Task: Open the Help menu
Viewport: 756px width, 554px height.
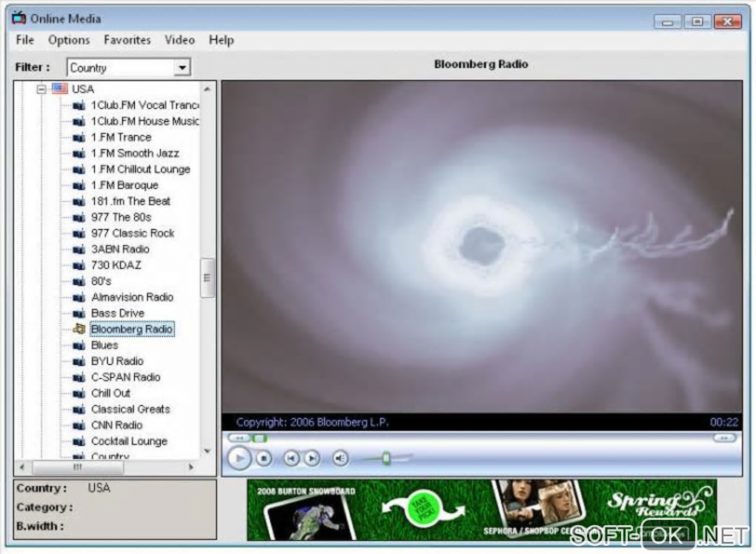Action: pyautogui.click(x=221, y=40)
